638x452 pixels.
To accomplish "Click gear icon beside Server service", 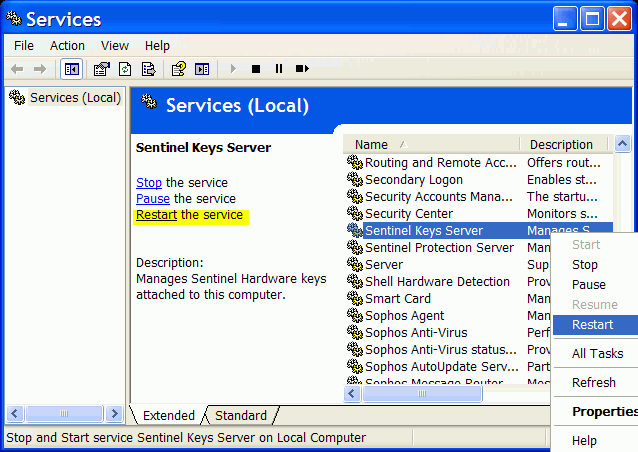I will [355, 264].
